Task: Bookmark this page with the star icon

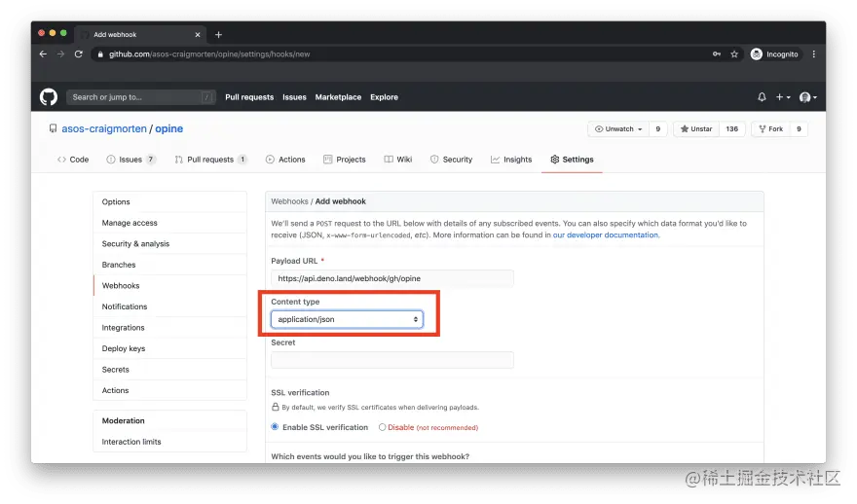Action: coord(734,54)
